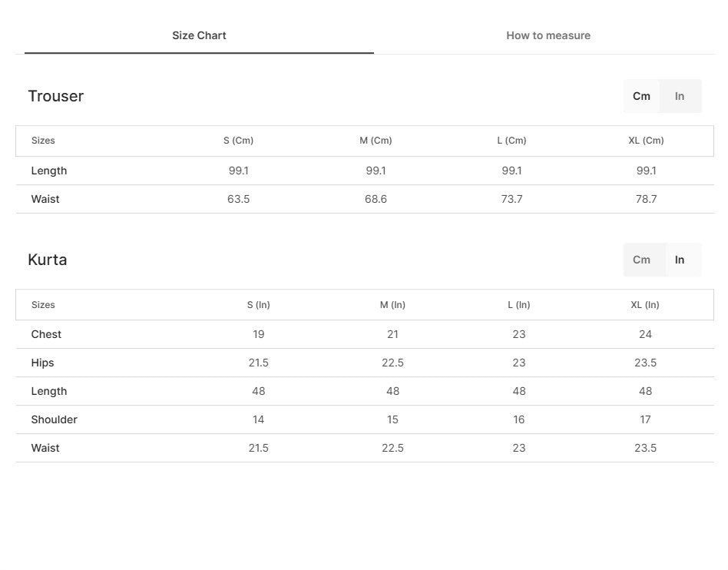The width and height of the screenshot is (728, 570).
Task: Click the Kurta section heading
Action: 48,260
